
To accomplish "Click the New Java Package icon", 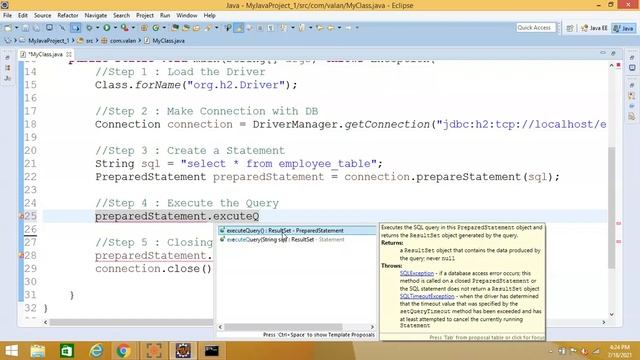I will click(144, 28).
